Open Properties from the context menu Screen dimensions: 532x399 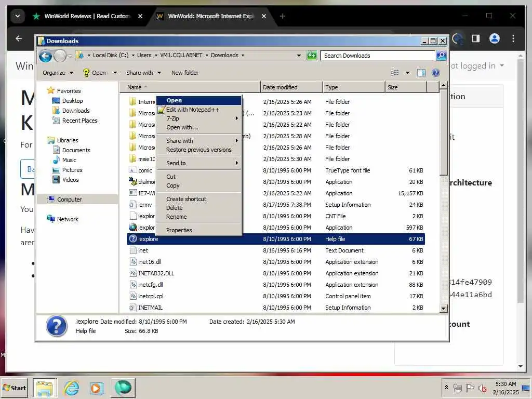199,230
